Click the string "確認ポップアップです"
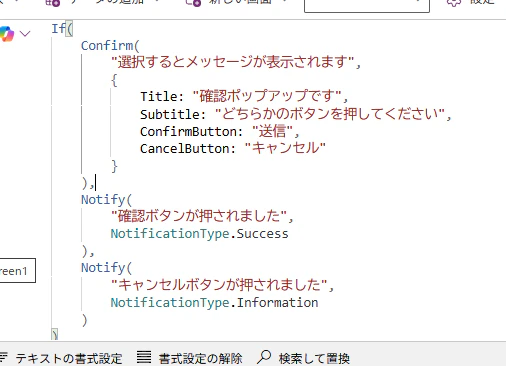The height and width of the screenshot is (366, 506). pos(267,96)
